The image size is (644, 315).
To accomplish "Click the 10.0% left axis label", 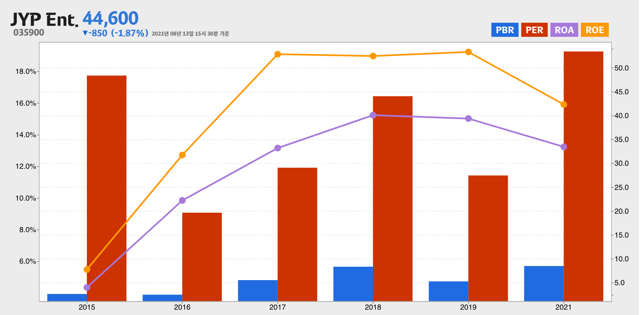I will [x=26, y=198].
